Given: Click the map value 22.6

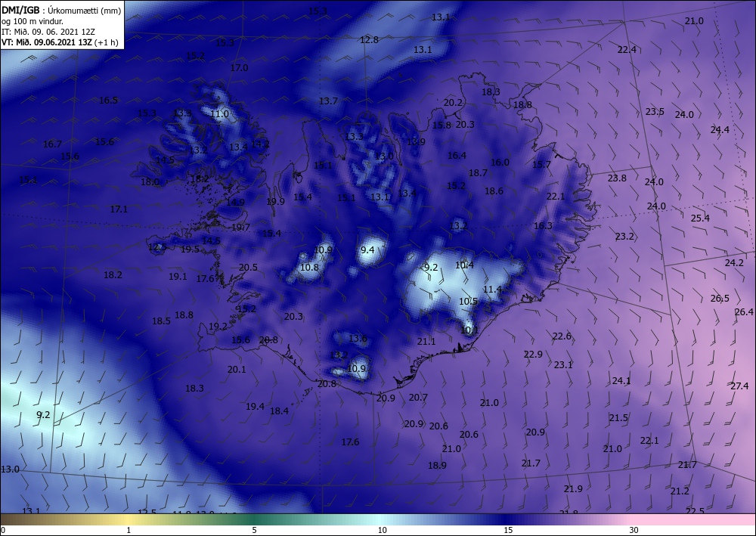Looking at the screenshot, I should click(x=562, y=336).
